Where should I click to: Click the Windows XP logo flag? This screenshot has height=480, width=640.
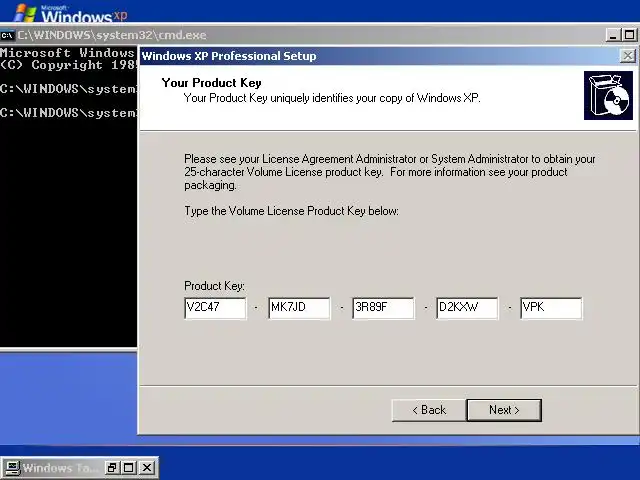pyautogui.click(x=26, y=13)
